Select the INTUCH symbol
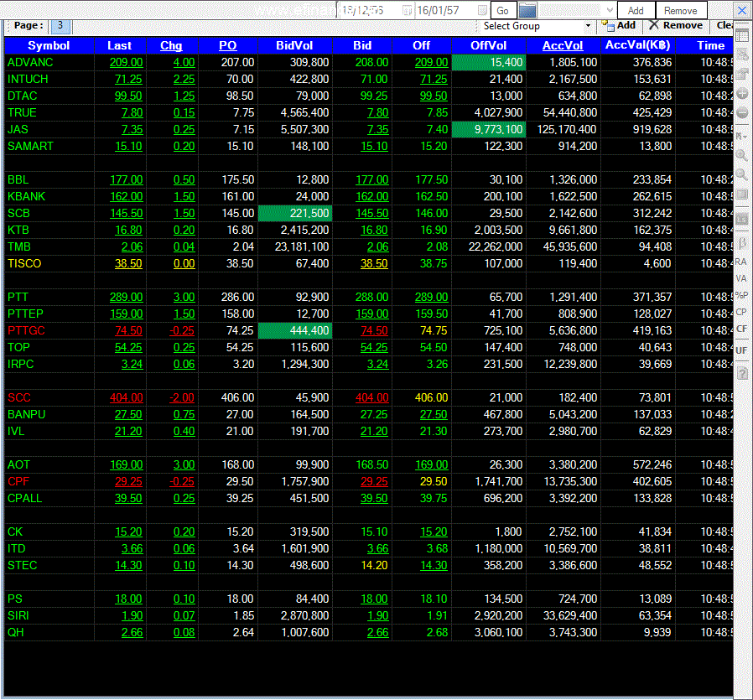Image resolution: width=753 pixels, height=700 pixels. 28,79
